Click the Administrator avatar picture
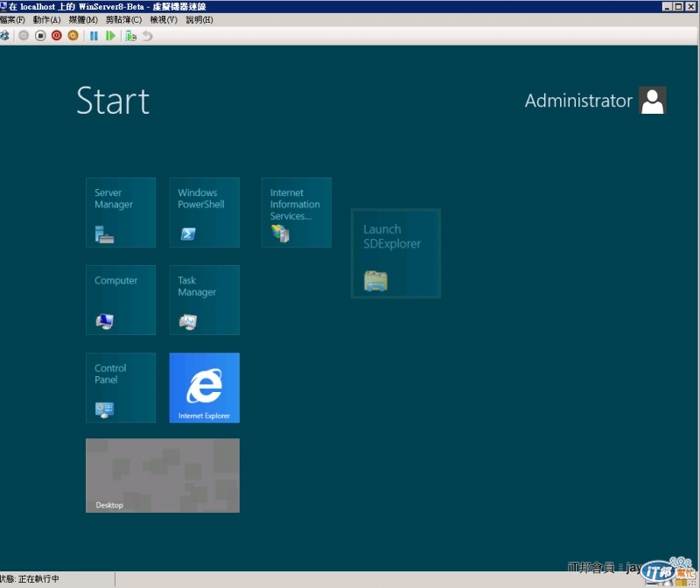 pyautogui.click(x=652, y=101)
